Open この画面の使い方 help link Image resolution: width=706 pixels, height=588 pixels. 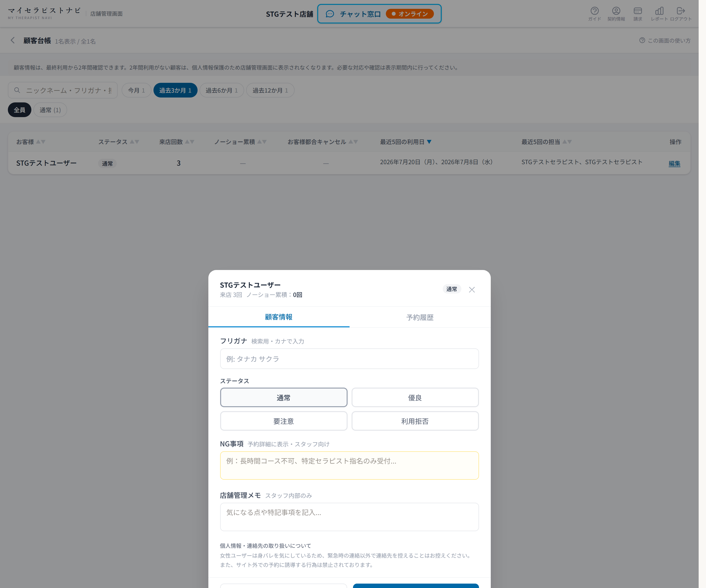tap(665, 40)
